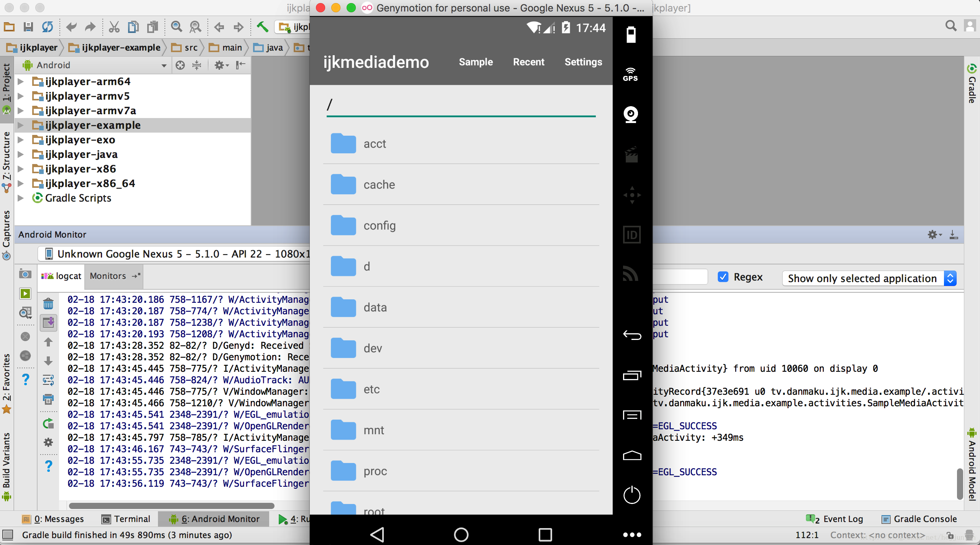Expand the ijkplayer-example project tree item

click(x=23, y=125)
